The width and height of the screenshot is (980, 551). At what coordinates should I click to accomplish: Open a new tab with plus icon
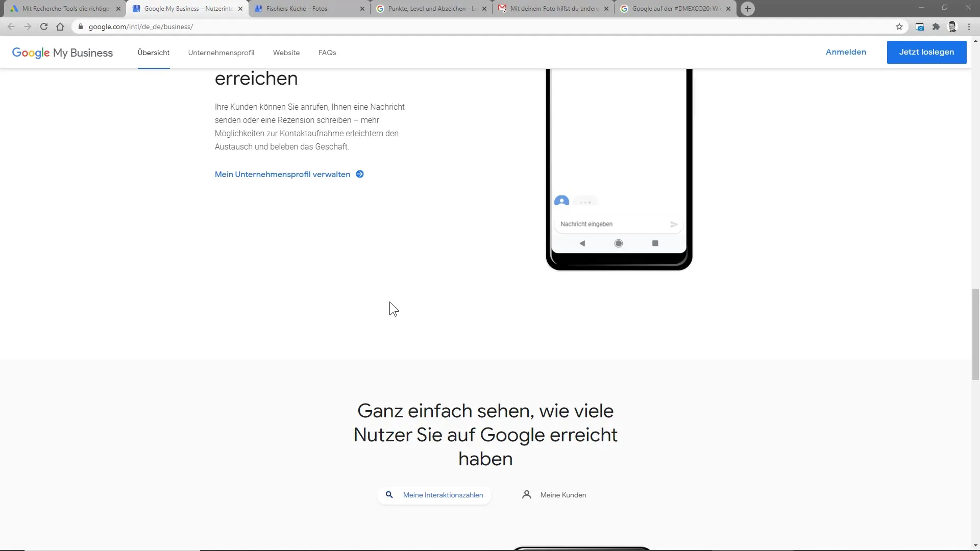coord(748,9)
